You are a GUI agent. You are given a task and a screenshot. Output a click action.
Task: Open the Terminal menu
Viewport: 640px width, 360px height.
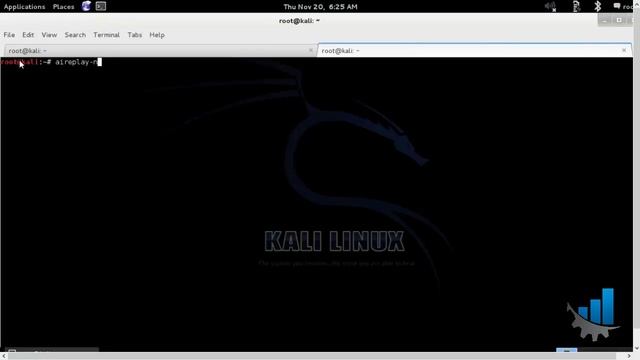106,35
